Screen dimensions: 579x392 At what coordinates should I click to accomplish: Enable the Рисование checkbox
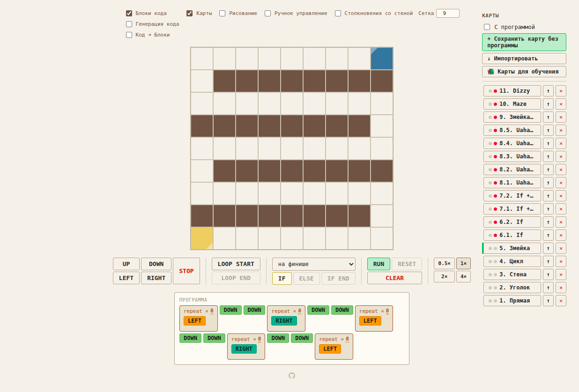(223, 13)
